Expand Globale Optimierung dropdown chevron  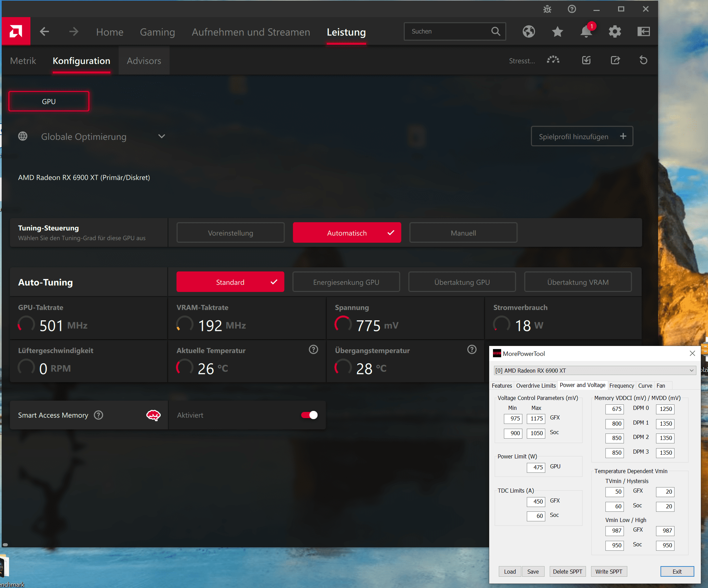click(x=162, y=136)
